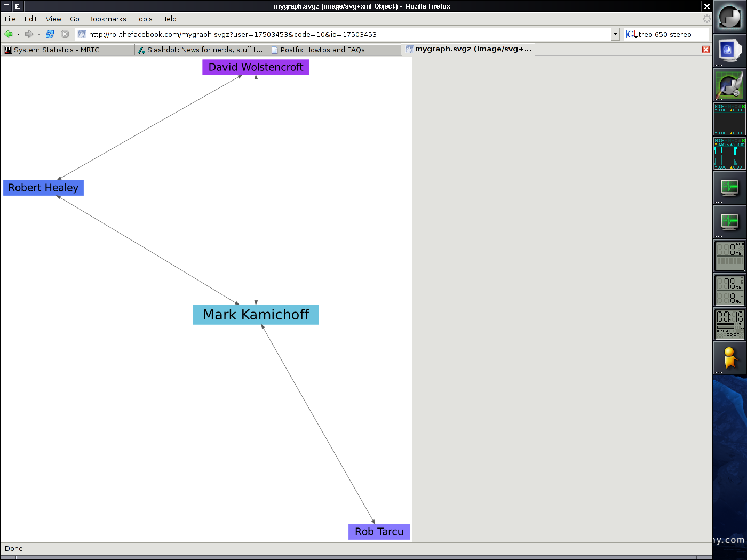Choose search engine via Google icon dropdown
Viewport: 747px width, 560px height.
point(631,34)
